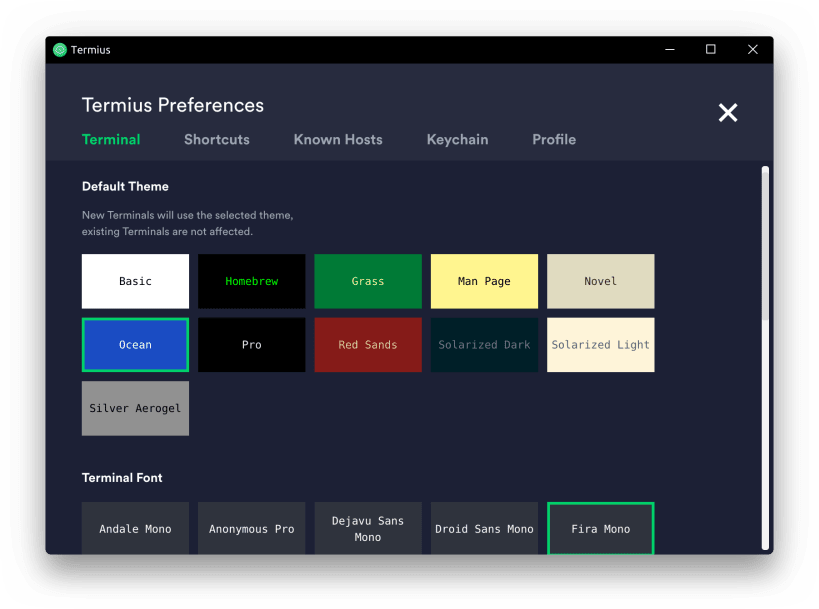Click the Termius logo in the title bar
The image size is (819, 609).
(60, 49)
